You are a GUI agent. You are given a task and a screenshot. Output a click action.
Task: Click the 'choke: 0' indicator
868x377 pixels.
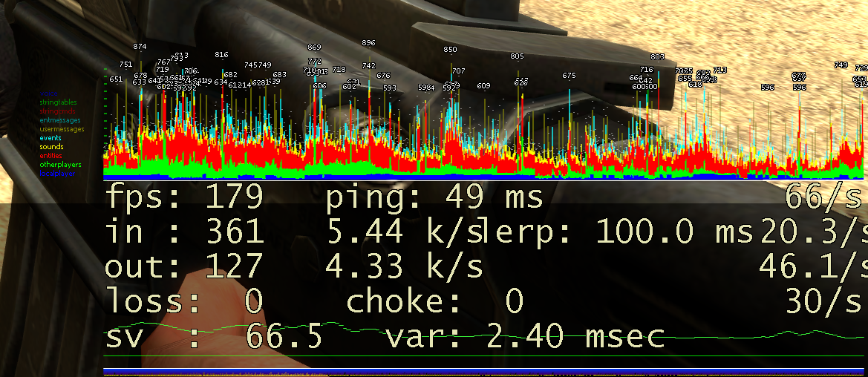point(435,301)
